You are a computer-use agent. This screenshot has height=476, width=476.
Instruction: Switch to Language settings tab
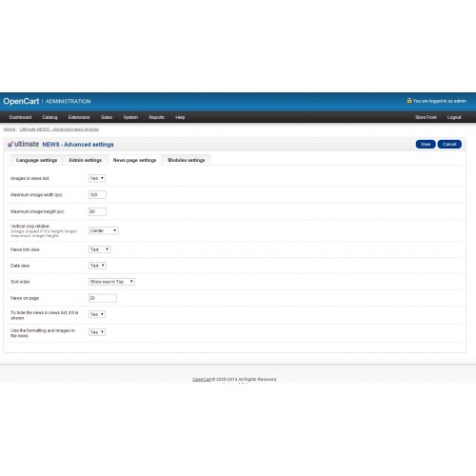[36, 160]
